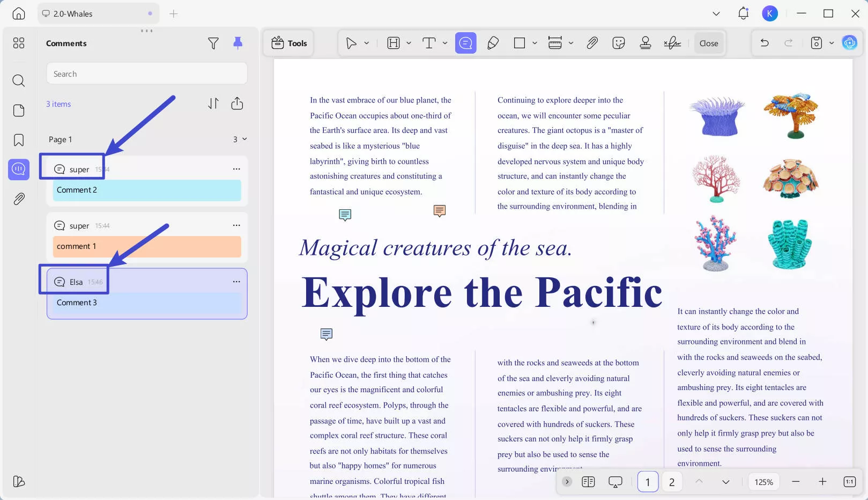Screen dimensions: 868x500
Task: Collapse the Page 1 comments group
Action: [244, 139]
